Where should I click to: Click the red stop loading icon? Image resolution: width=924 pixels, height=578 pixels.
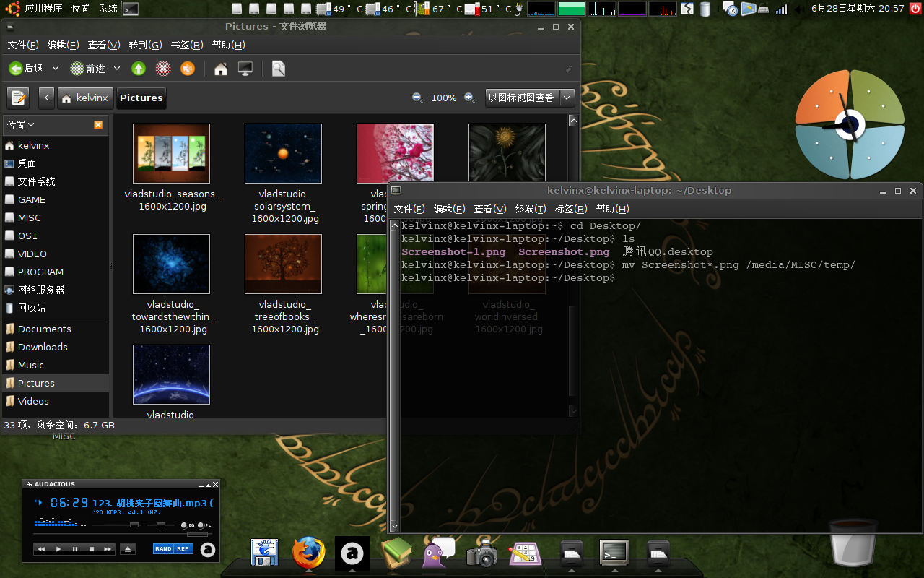coord(163,69)
